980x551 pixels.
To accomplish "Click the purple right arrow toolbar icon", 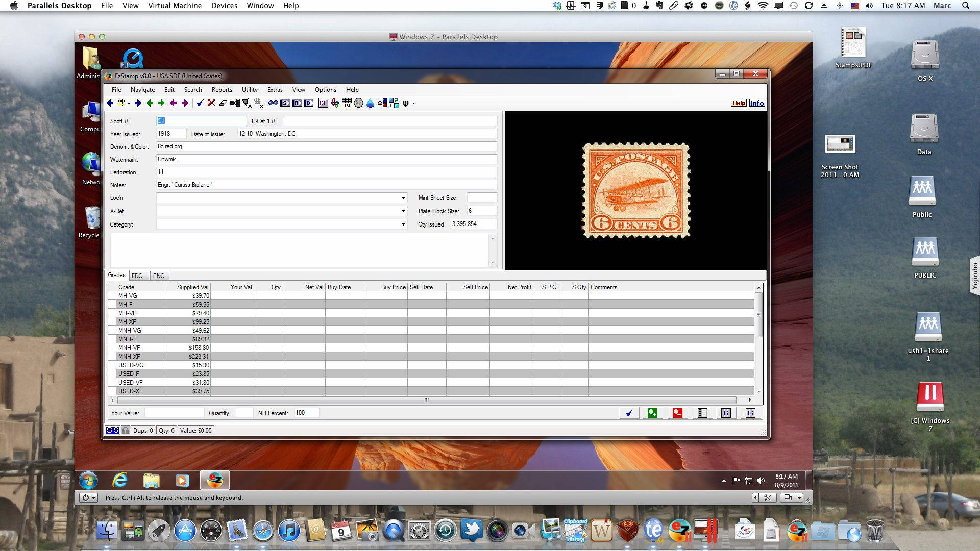I will (x=185, y=103).
